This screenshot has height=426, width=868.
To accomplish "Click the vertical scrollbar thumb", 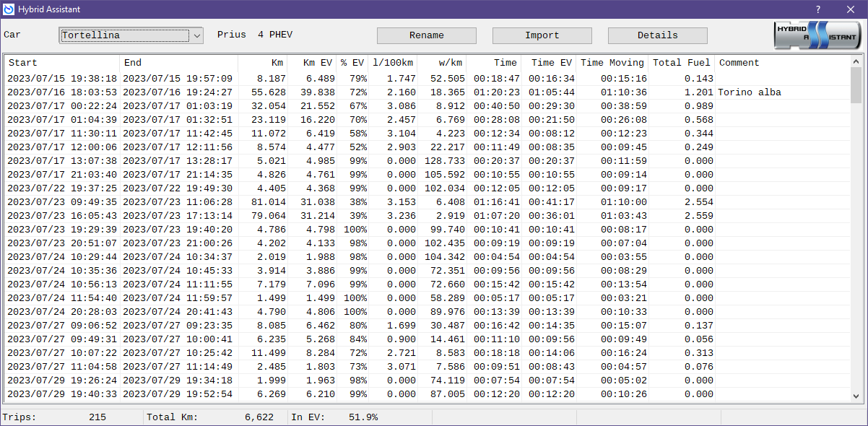I will pyautogui.click(x=856, y=86).
